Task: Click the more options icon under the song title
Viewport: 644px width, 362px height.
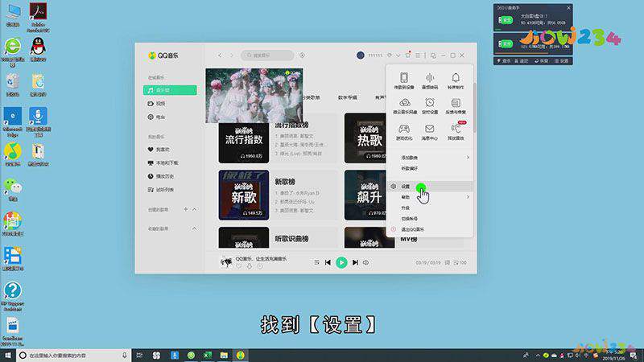Action: click(x=260, y=266)
